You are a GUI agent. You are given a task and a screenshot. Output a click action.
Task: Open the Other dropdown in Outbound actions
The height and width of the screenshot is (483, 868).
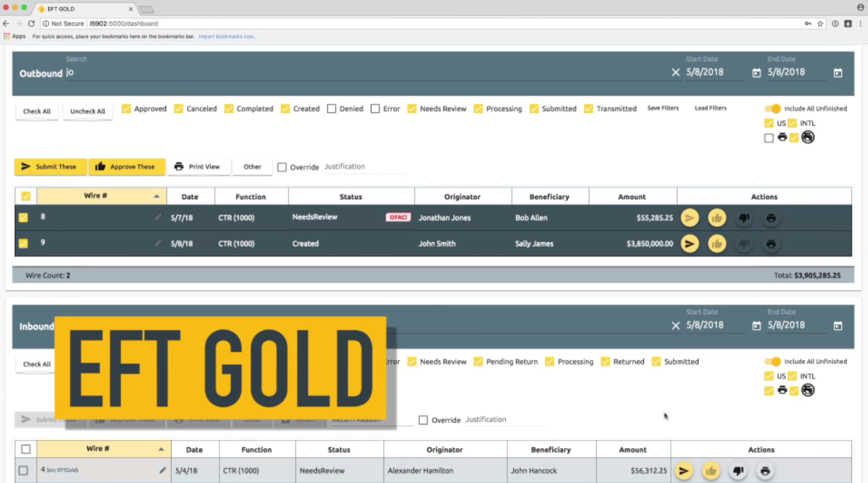click(252, 166)
